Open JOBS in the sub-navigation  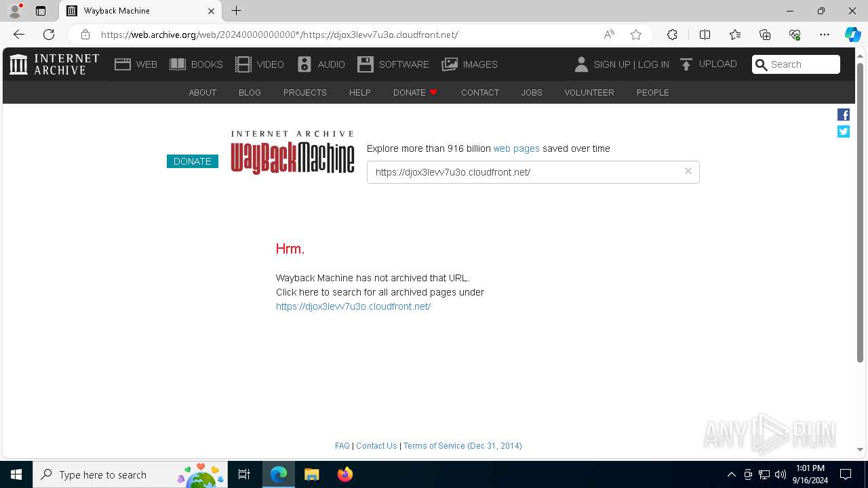tap(532, 93)
